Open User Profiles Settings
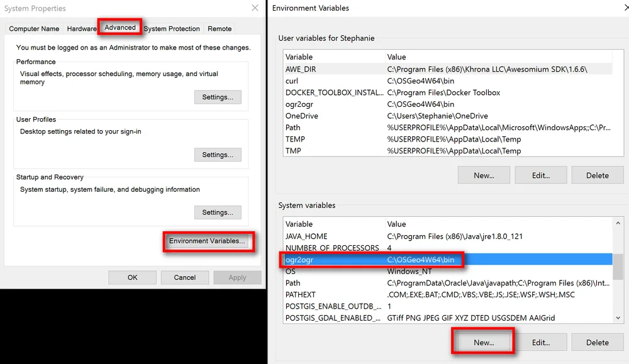The image size is (629, 364). 218,154
